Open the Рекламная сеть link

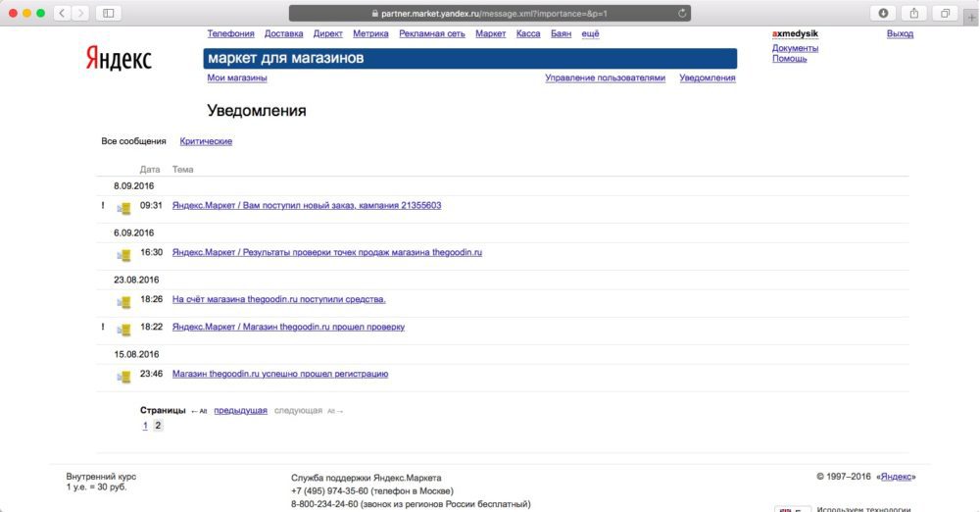[432, 33]
